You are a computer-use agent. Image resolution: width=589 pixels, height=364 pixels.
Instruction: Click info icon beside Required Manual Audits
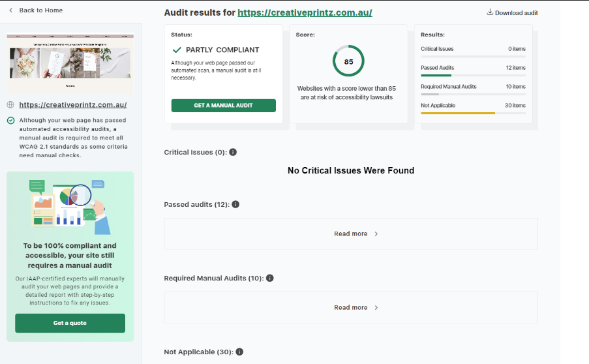(269, 278)
